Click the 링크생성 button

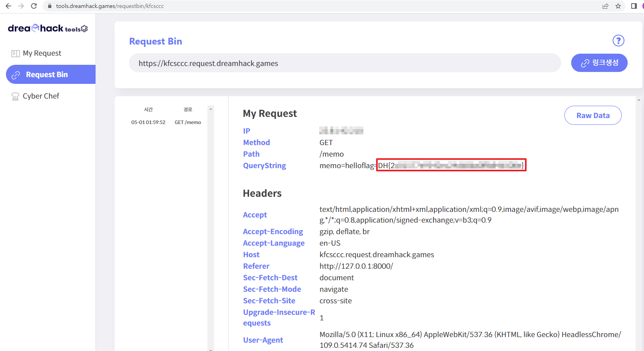599,63
